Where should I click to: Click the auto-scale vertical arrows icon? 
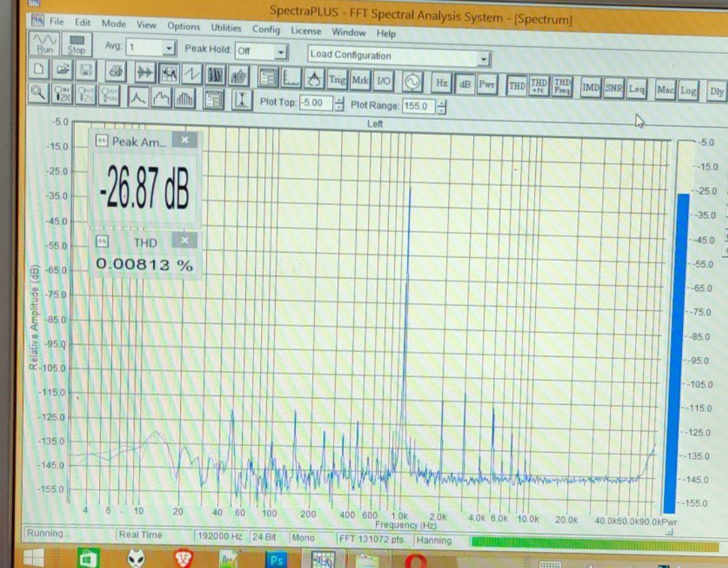click(x=242, y=100)
